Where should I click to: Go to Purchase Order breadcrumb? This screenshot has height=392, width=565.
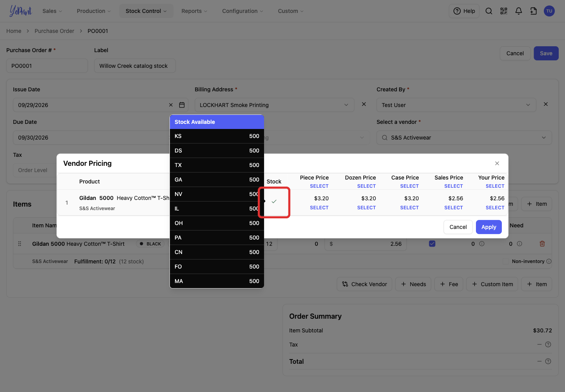point(54,31)
